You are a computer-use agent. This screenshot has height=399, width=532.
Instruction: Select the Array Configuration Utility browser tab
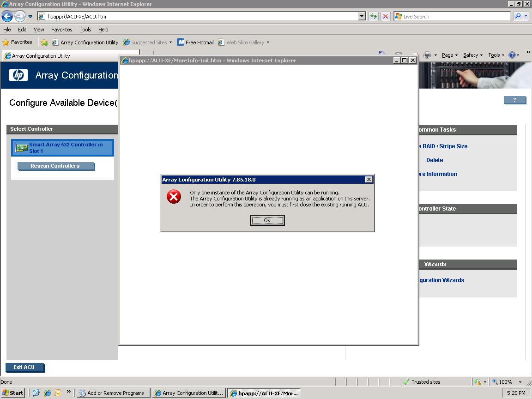(71, 56)
